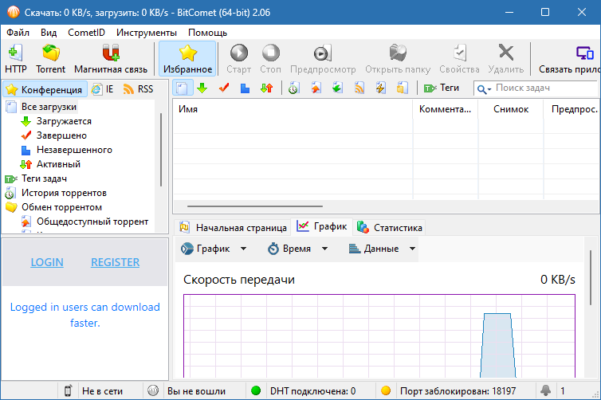Select Все загрузки in the tree
The width and height of the screenshot is (601, 400).
(x=49, y=107)
